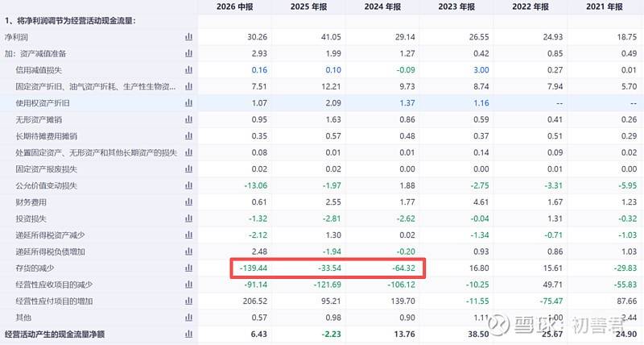
Task: Click the 存货的减少 row label
Action: pos(35,268)
